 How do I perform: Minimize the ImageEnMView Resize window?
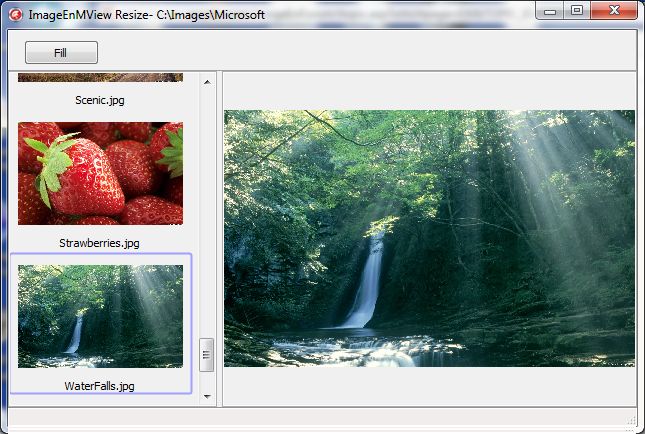point(550,11)
